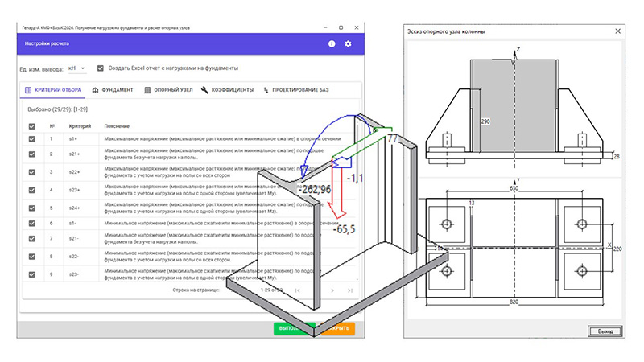The width and height of the screenshot is (644, 362).
Task: Click the arrows icon for Проектирование баз
Action: coord(266,90)
